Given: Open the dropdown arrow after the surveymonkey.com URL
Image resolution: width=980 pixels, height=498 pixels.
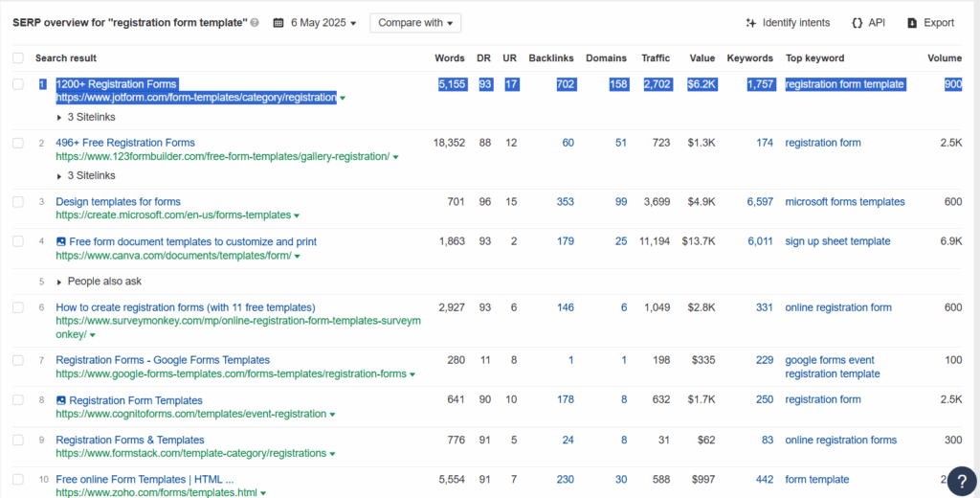Looking at the screenshot, I should (93, 335).
